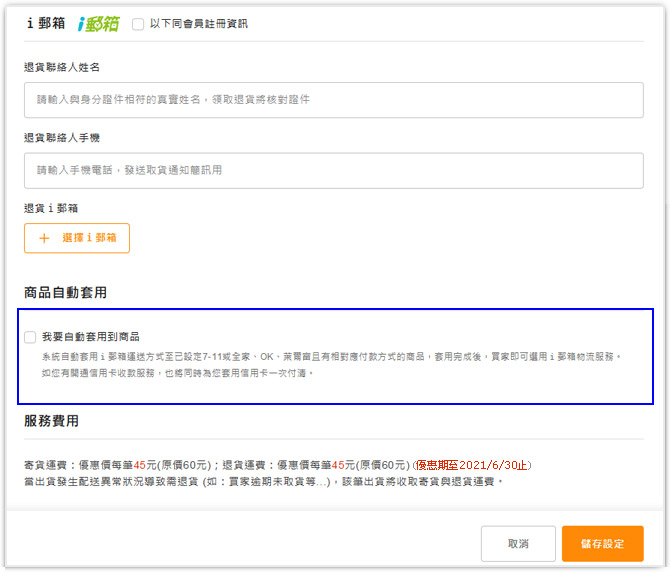Check the 以下同會員註冊資訊 checkbox
Screen dimensions: 670x578
coord(138,24)
